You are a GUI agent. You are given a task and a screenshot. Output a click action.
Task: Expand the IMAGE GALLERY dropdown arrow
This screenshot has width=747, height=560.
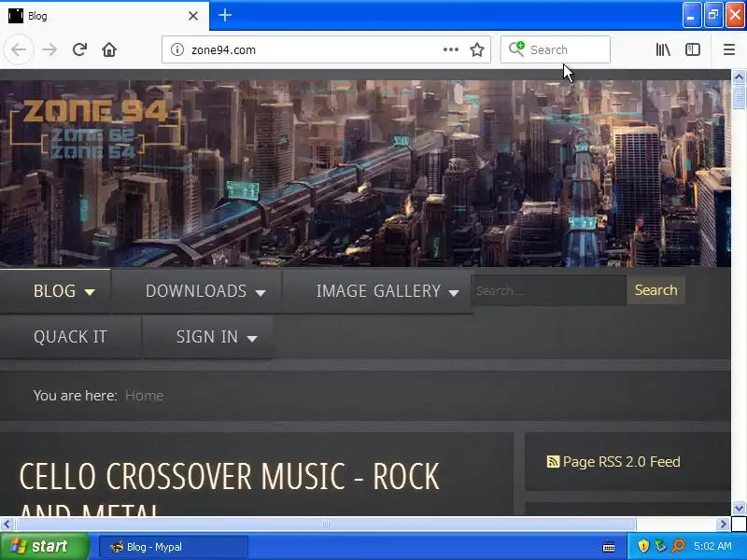pyautogui.click(x=454, y=293)
